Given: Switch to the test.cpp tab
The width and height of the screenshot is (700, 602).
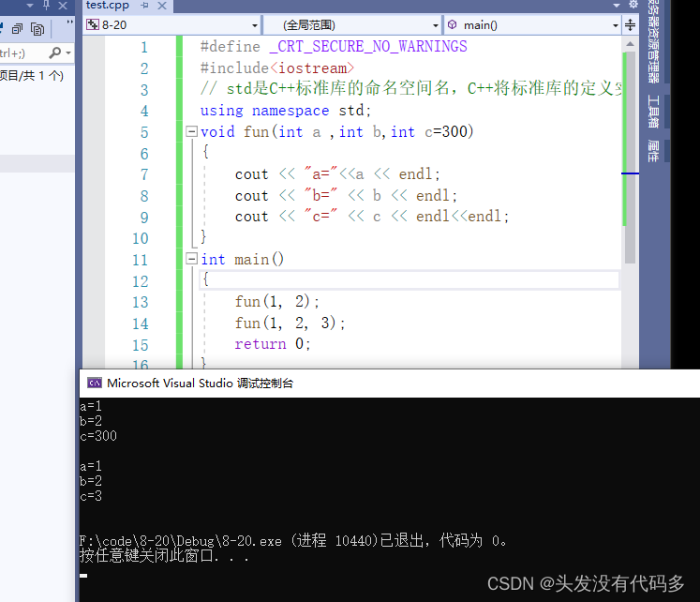Looking at the screenshot, I should (108, 5).
